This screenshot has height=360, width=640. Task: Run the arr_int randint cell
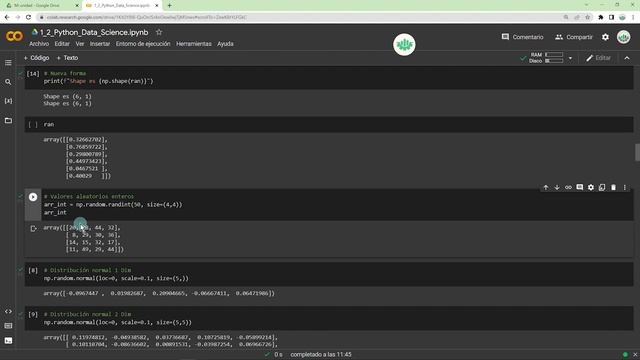(33, 197)
